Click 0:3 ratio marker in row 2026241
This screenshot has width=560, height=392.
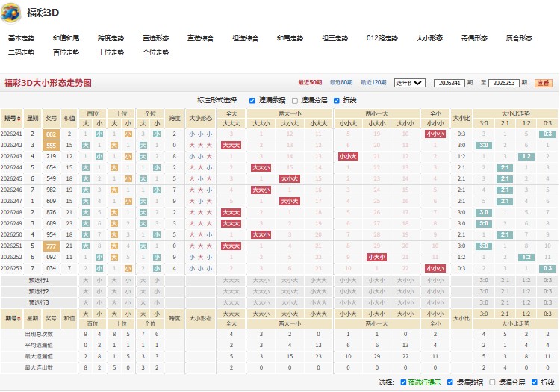[547, 134]
